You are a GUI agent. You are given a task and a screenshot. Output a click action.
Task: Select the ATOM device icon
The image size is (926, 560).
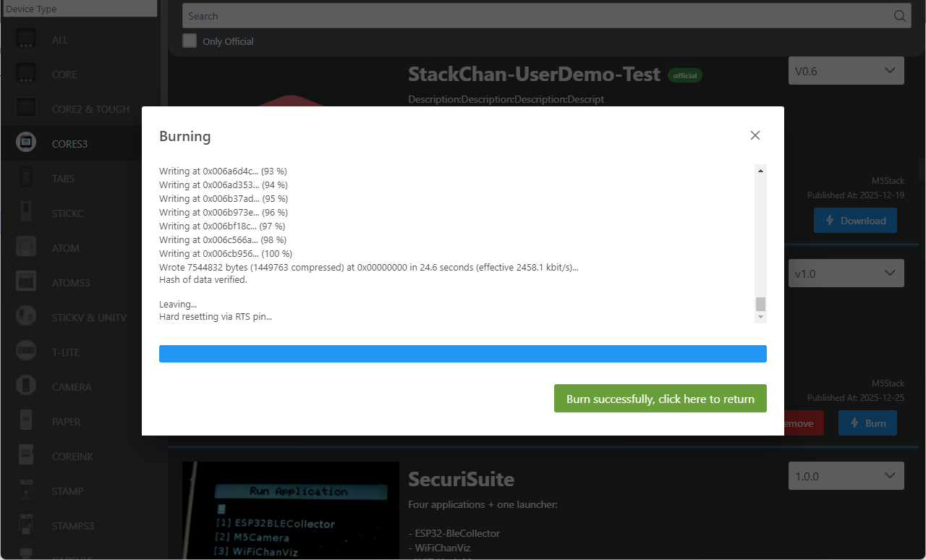click(26, 247)
